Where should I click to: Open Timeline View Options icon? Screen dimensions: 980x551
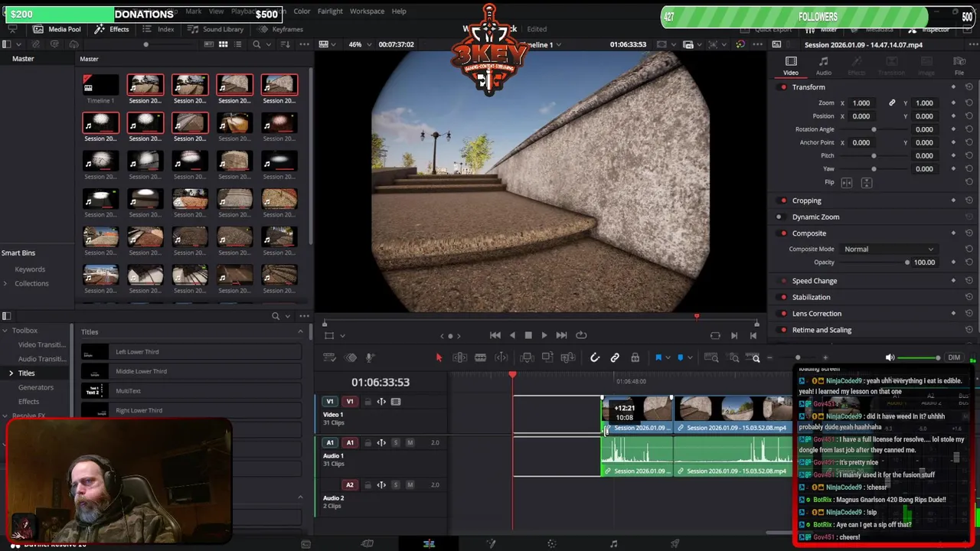pos(329,357)
